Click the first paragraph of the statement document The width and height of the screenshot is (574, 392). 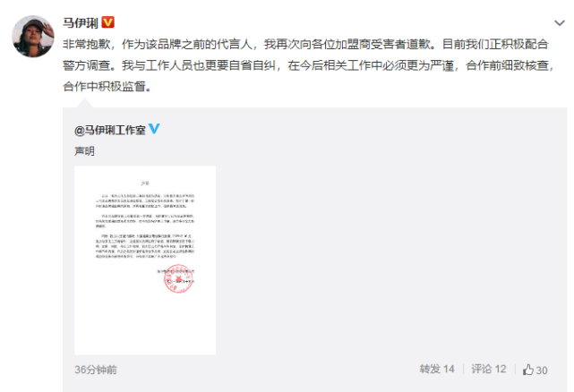click(145, 201)
